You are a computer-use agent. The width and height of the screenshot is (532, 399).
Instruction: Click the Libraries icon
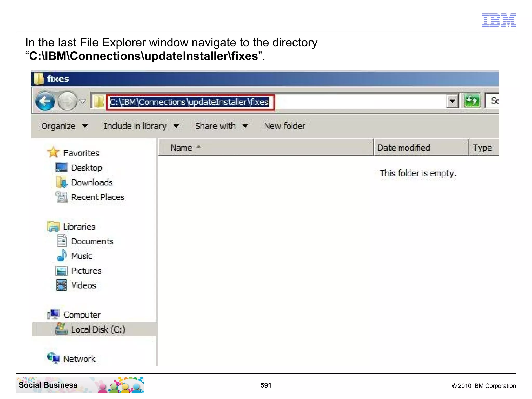click(x=54, y=226)
